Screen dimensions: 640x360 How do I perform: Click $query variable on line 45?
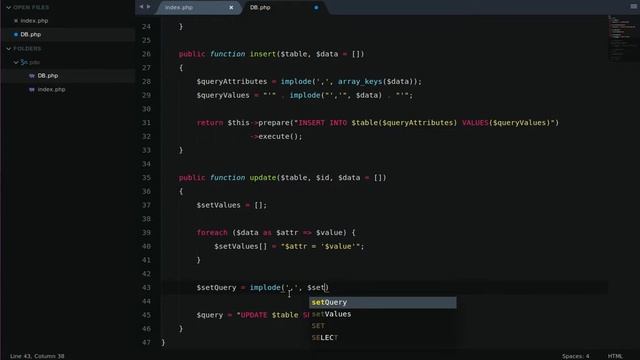tap(210, 315)
